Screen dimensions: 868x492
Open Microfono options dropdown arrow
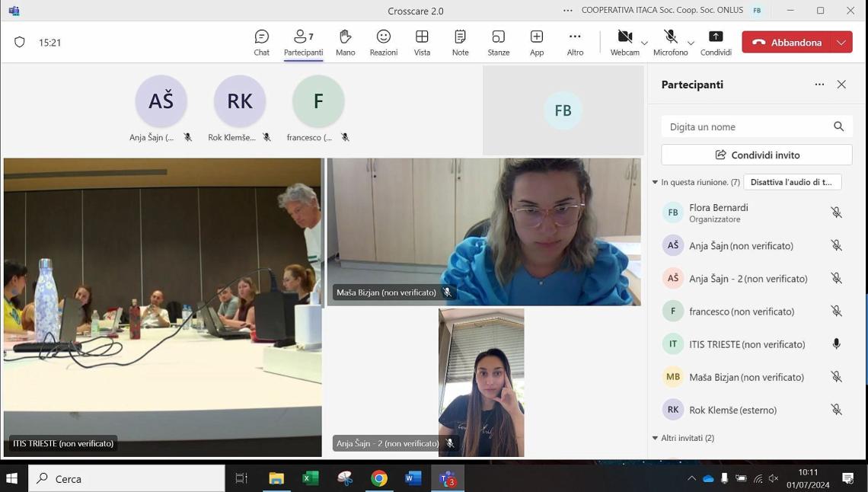coord(691,43)
